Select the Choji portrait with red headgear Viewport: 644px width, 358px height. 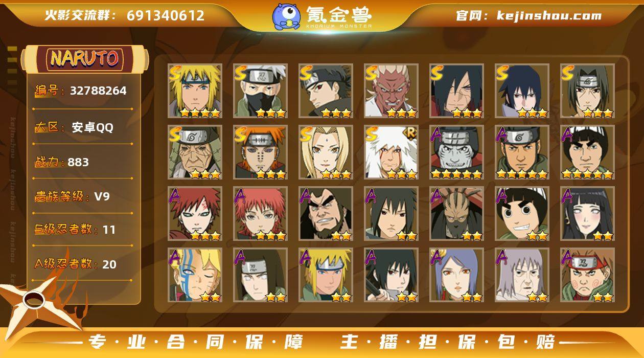[587, 275]
